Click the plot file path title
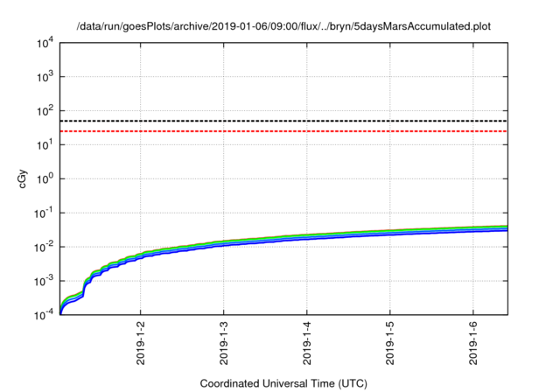This screenshot has height=392, width=560. pos(283,26)
